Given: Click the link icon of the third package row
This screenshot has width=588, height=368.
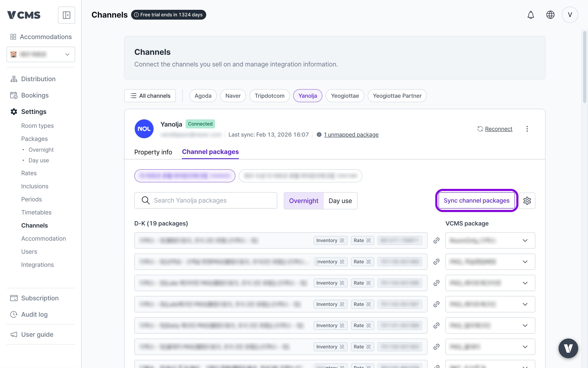Looking at the screenshot, I should (x=436, y=283).
